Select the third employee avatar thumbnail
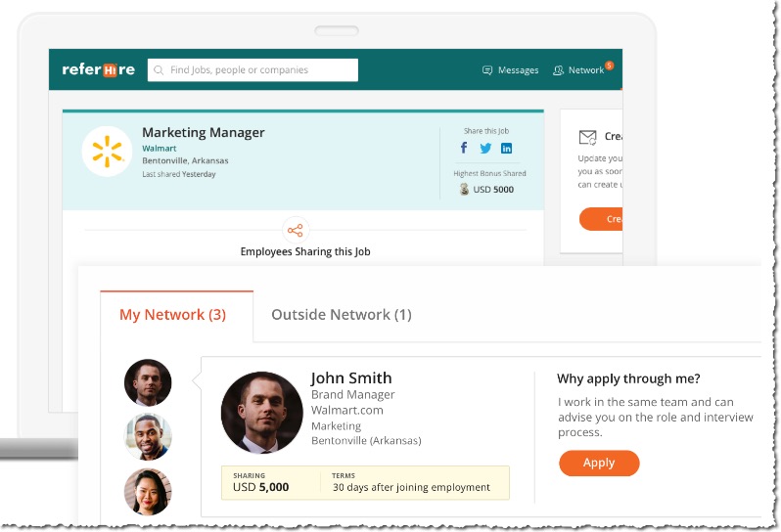Viewport: 781px width, 532px height. (148, 490)
